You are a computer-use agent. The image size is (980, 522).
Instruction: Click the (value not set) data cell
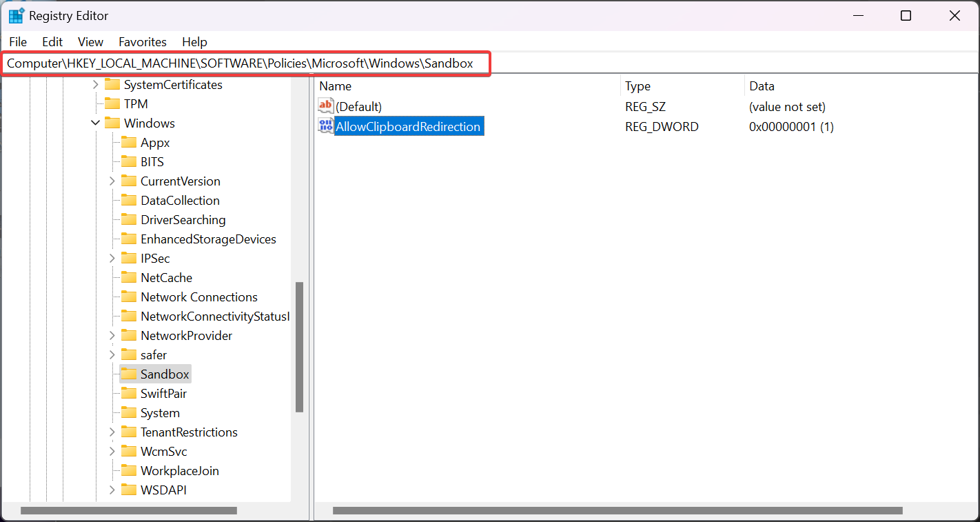pyautogui.click(x=787, y=107)
